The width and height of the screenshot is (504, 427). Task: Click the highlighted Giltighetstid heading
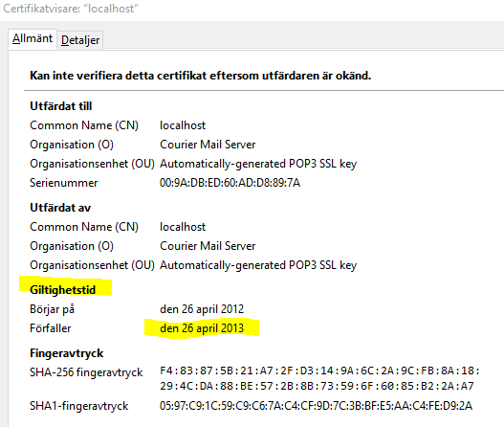coord(63,290)
